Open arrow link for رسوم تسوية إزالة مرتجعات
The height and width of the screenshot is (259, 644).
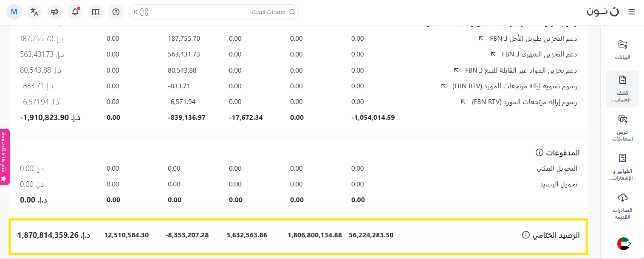click(x=443, y=86)
